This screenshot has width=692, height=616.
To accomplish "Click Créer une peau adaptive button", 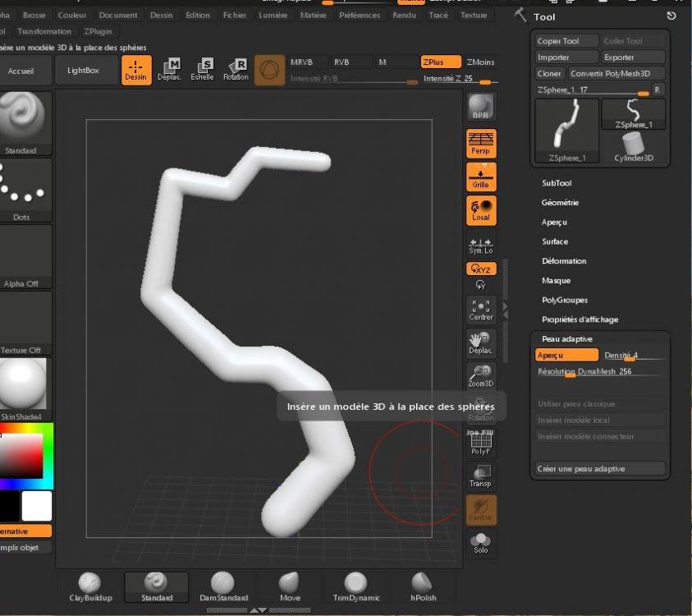I will click(x=599, y=469).
